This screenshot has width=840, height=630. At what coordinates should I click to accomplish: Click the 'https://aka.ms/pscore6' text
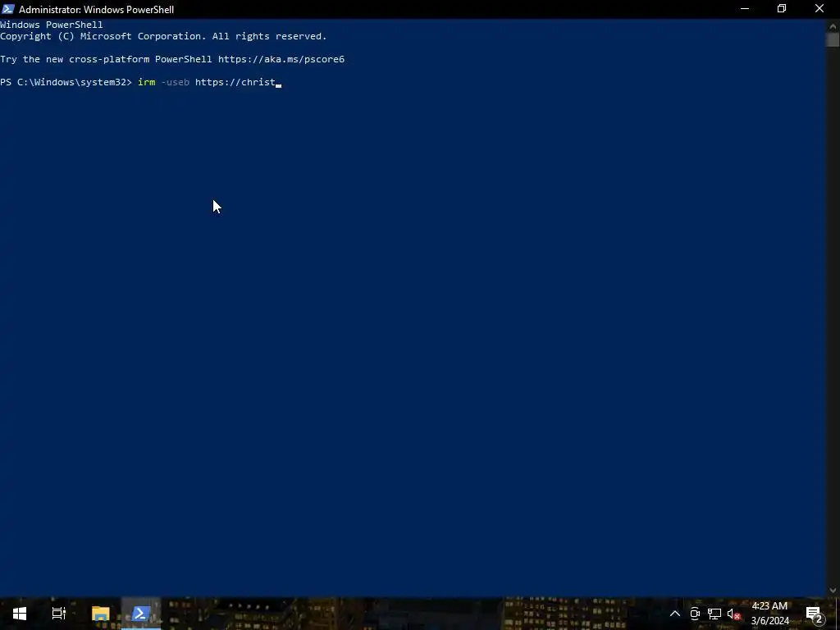click(x=281, y=59)
